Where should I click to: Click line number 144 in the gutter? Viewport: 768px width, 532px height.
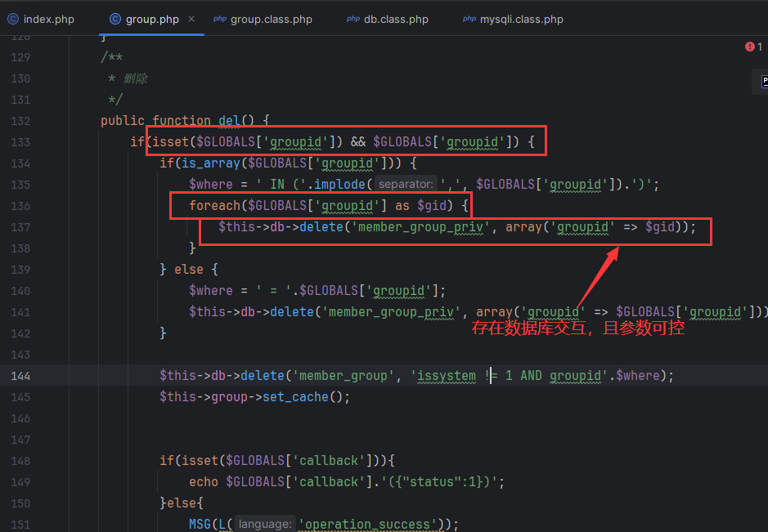[20, 376]
